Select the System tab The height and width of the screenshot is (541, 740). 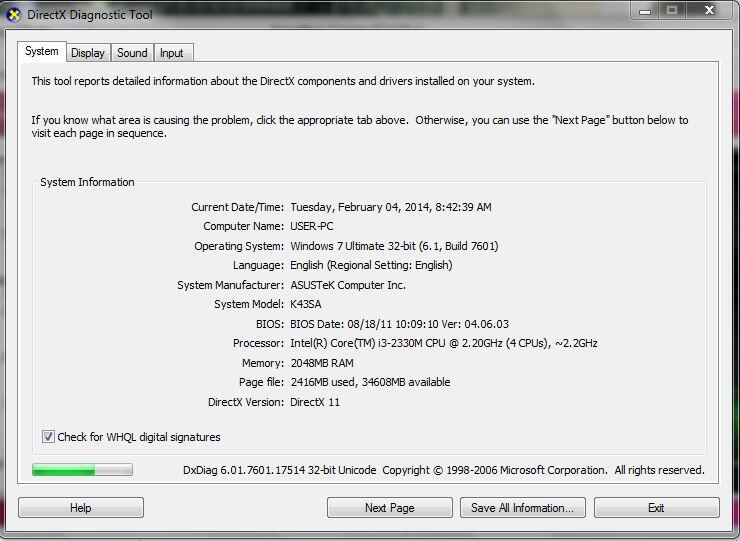[x=42, y=51]
